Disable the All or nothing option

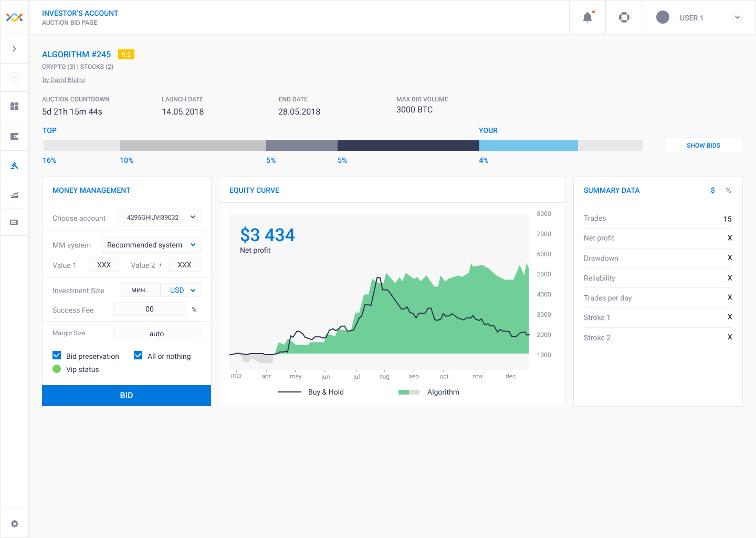coord(138,355)
